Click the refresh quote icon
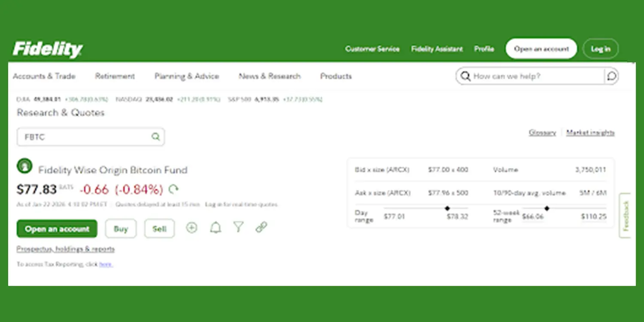 coord(173,189)
